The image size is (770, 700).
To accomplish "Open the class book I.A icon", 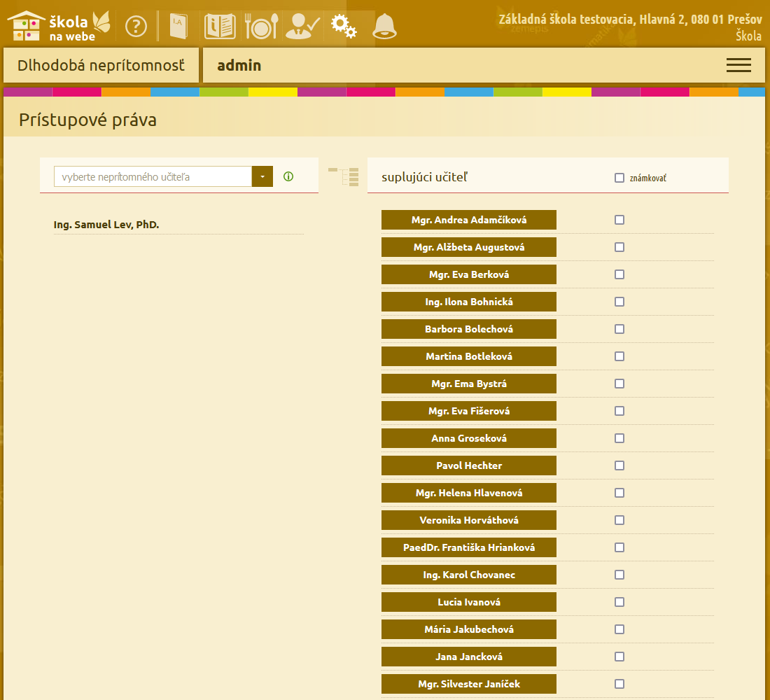I will point(178,27).
